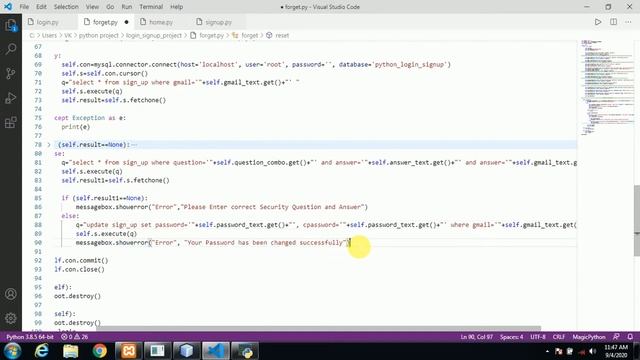Change MagicPython language mode
Screen dimensions: 640x360
point(589,337)
